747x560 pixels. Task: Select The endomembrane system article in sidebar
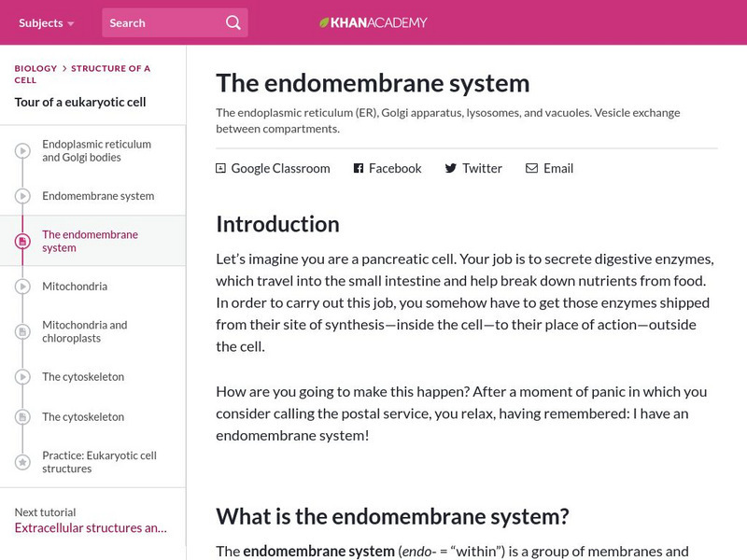pos(90,241)
